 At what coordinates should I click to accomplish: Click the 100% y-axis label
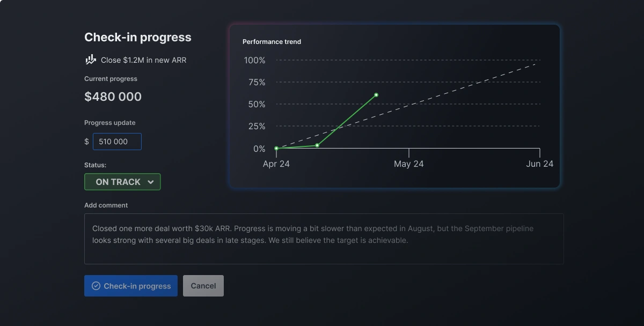pos(255,60)
